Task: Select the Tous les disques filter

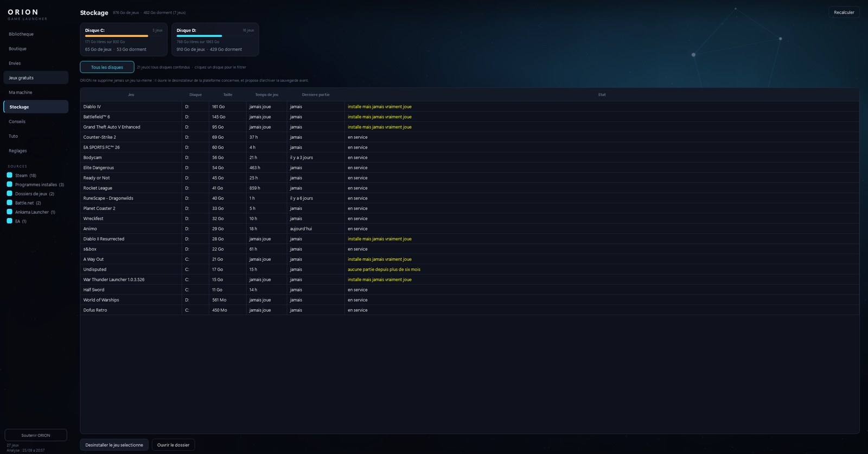Action: tap(107, 67)
